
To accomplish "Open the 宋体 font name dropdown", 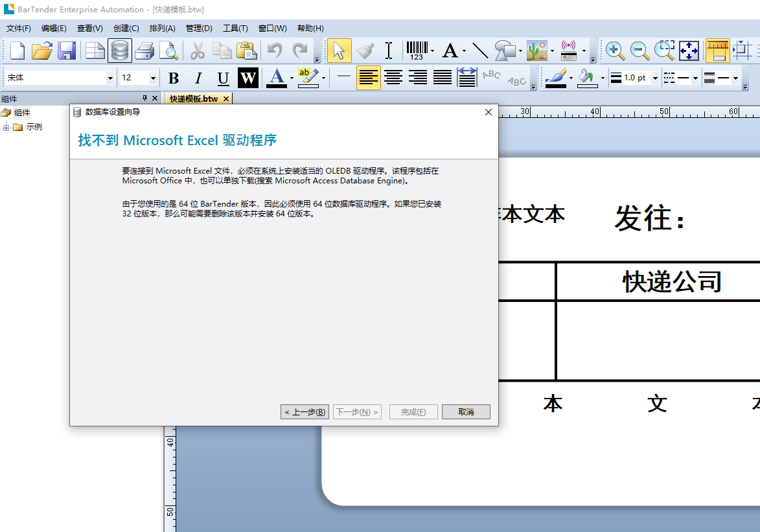I will (x=110, y=78).
